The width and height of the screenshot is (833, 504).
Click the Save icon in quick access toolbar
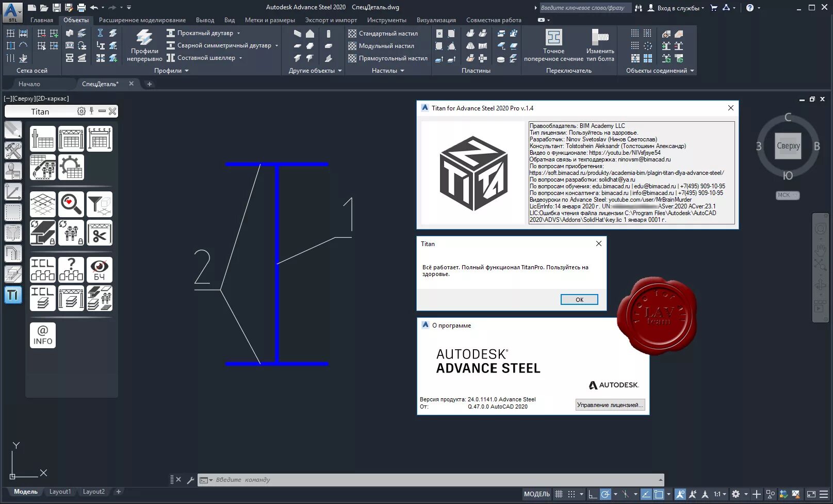pos(57,8)
